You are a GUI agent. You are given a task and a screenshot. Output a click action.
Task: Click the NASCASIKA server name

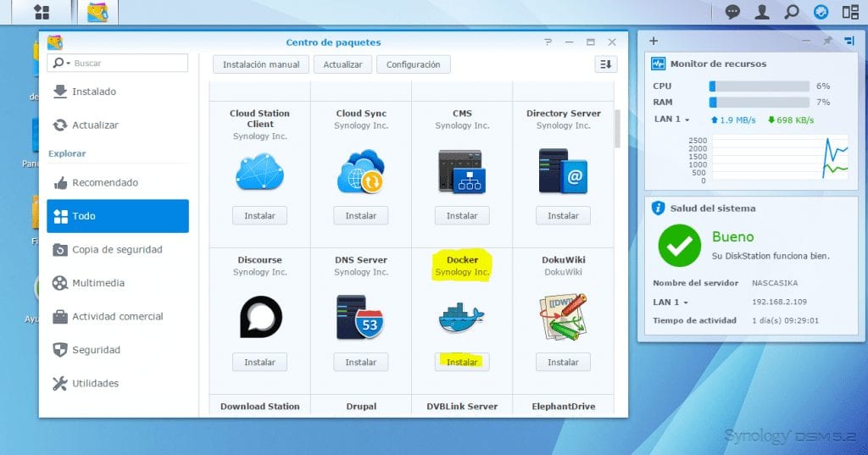(x=775, y=283)
